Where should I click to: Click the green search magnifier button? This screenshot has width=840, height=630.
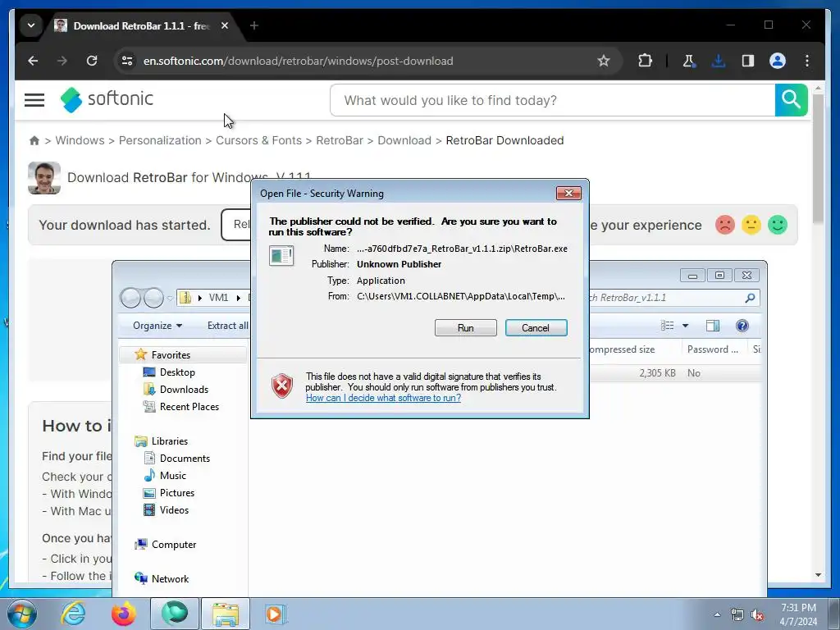click(x=791, y=100)
